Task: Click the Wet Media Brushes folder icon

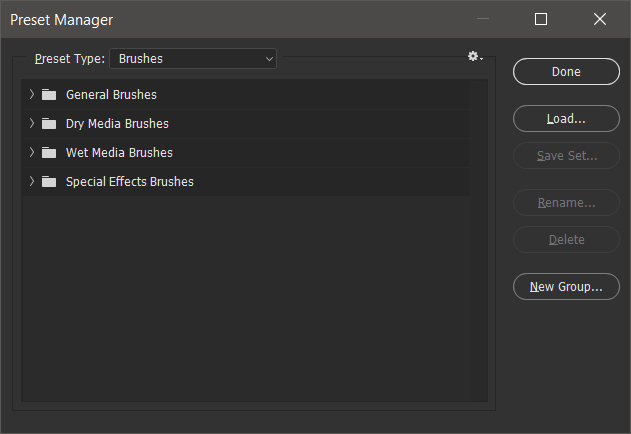Action: [x=49, y=153]
